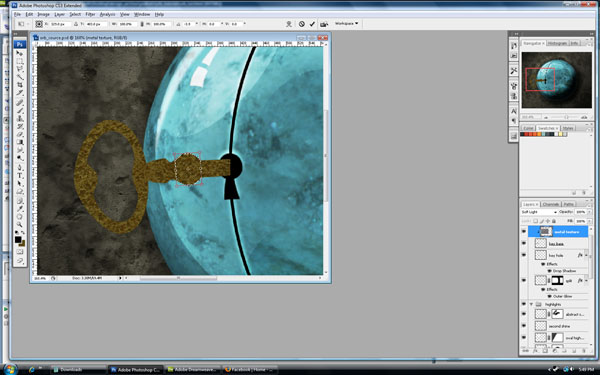The width and height of the screenshot is (600, 375).
Task: Commit the transform with the checkmark
Action: (312, 24)
